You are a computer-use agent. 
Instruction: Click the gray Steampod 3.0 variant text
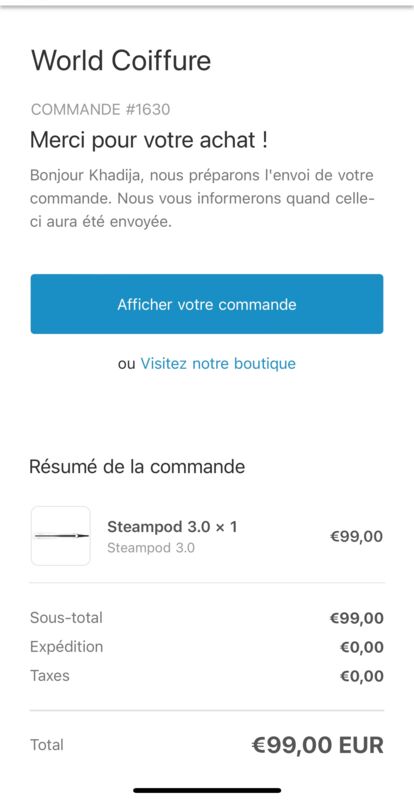point(151,548)
